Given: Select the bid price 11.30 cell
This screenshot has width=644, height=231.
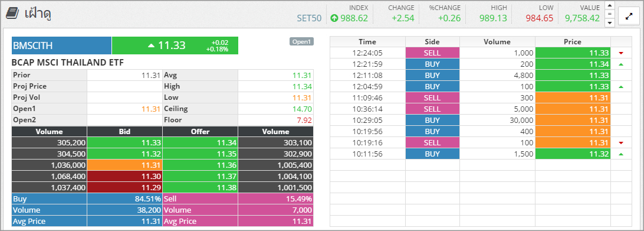Looking at the screenshot, I should [125, 176].
